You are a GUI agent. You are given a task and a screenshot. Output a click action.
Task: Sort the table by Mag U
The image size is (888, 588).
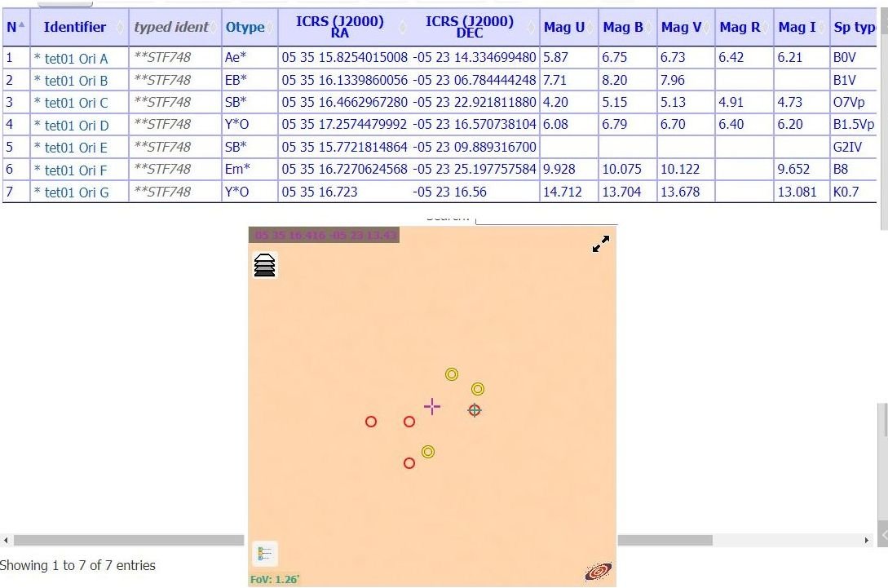click(x=569, y=27)
